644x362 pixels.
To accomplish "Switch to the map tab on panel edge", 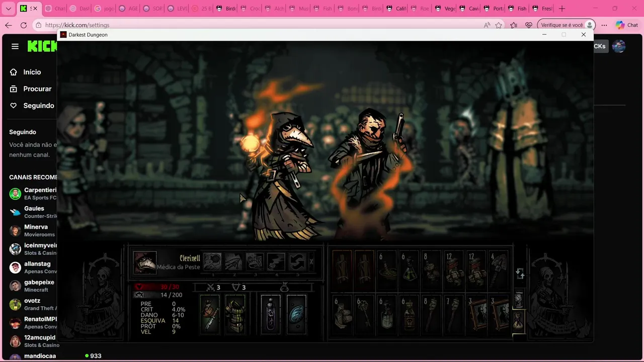I will 519,300.
